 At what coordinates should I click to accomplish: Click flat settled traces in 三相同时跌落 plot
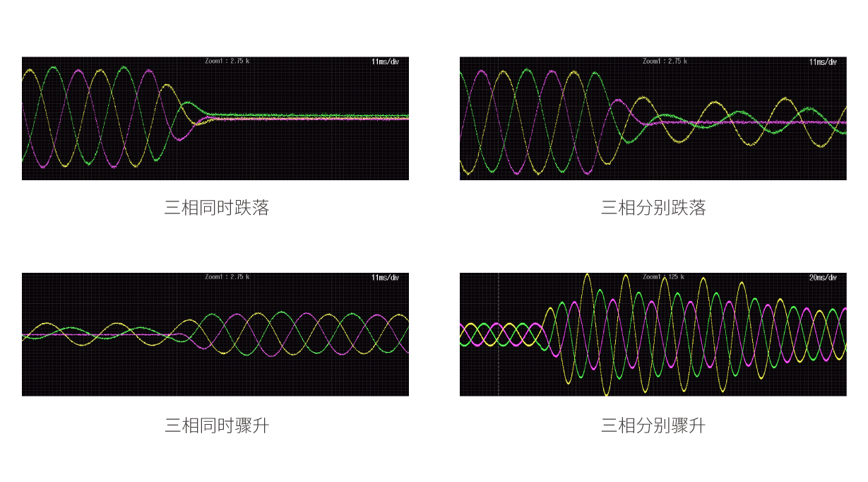coord(318,117)
